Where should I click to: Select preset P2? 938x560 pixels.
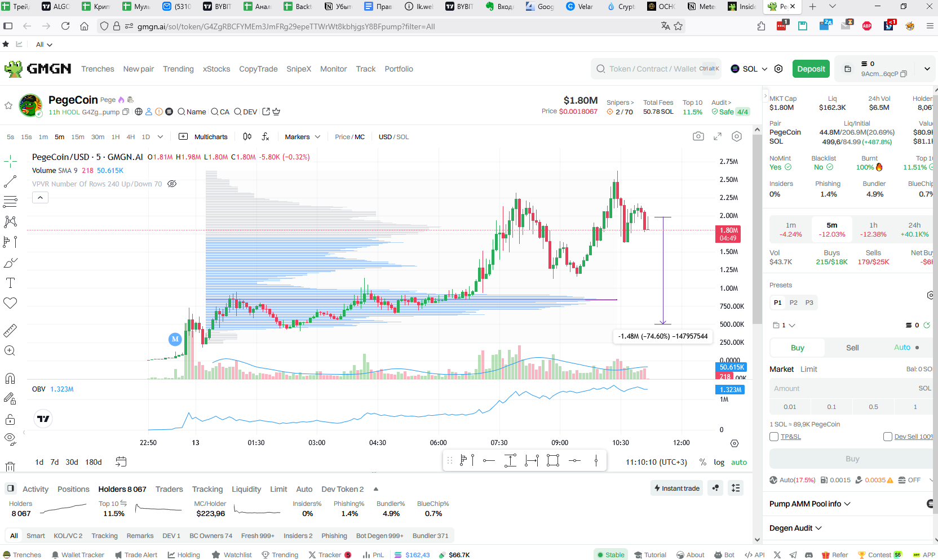tap(793, 303)
